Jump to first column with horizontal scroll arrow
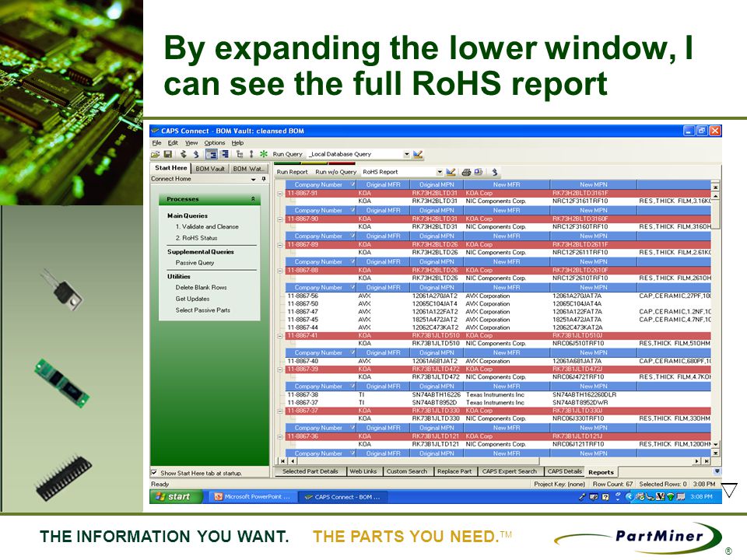747x560 pixels. coord(283,461)
